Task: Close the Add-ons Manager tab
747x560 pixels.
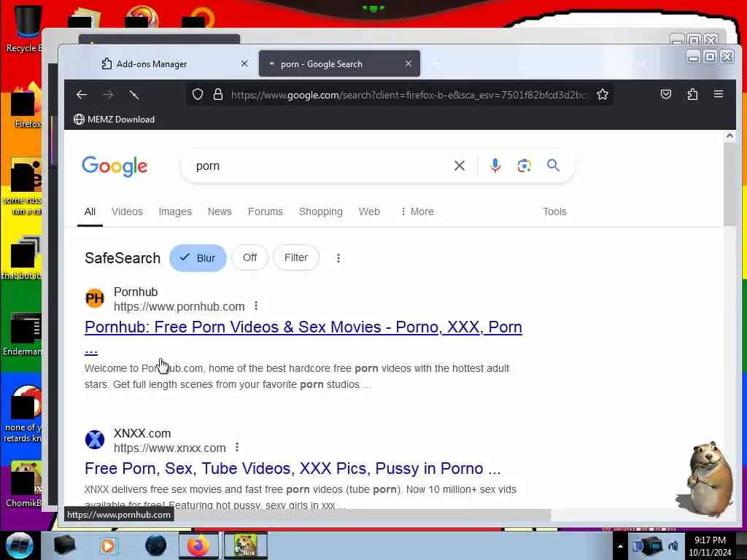Action: [x=244, y=63]
